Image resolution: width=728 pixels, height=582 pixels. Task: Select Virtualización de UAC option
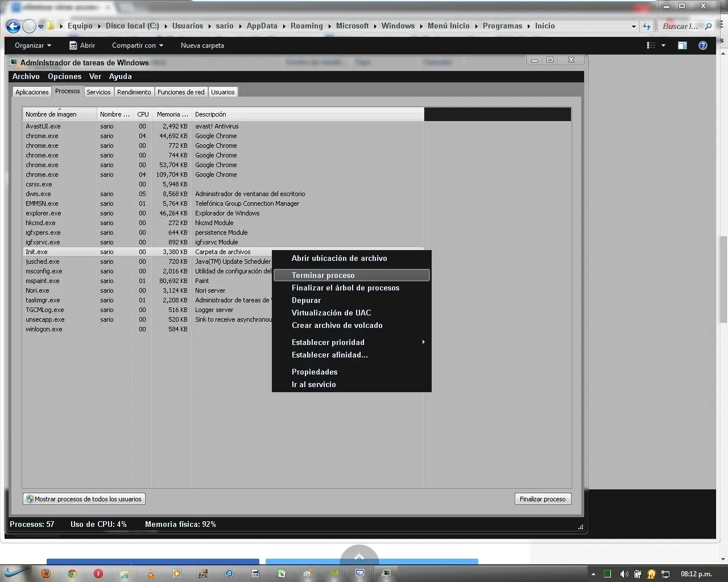click(x=351, y=313)
